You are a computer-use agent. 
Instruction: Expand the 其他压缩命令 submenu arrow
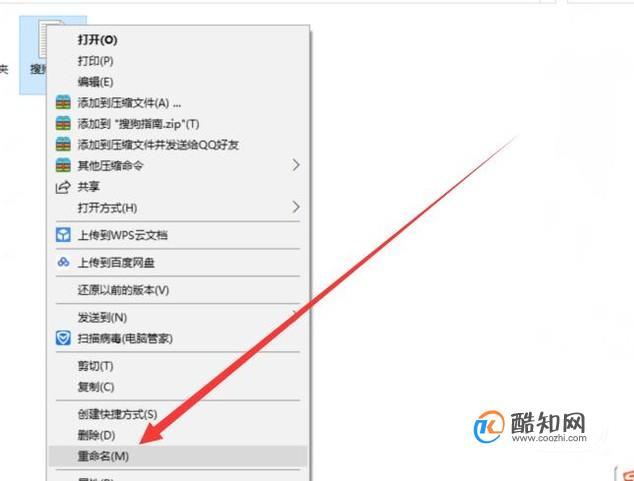tap(296, 165)
